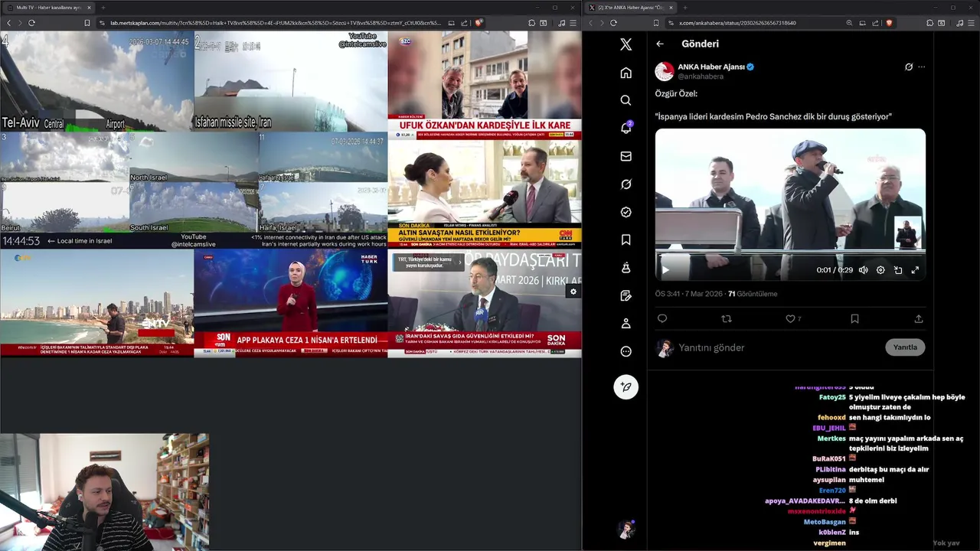The height and width of the screenshot is (551, 980).
Task: Dismiss the TRT info overlay on stream
Action: (460, 261)
